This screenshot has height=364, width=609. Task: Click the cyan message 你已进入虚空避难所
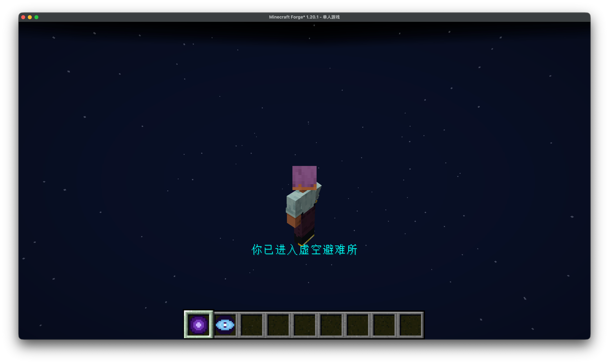(x=304, y=250)
